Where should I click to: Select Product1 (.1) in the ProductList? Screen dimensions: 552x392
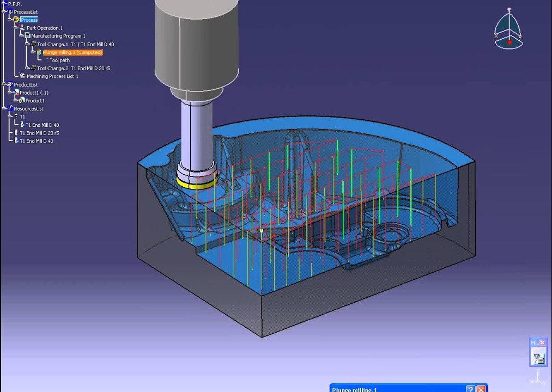(34, 93)
